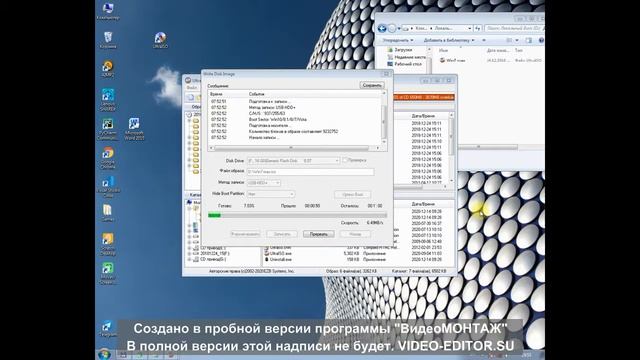Open Недавние места in the Explorer sidebar
The height and width of the screenshot is (360, 640).
point(406,57)
